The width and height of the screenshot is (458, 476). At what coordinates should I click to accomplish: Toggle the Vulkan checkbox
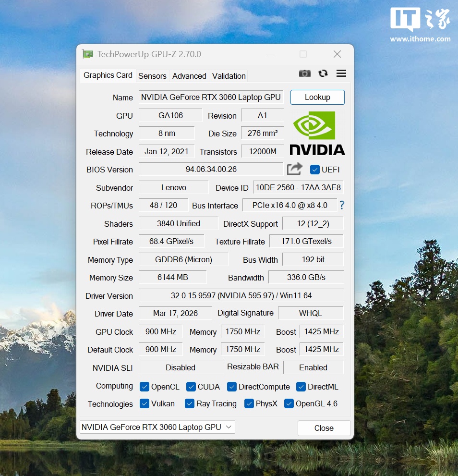click(x=145, y=404)
